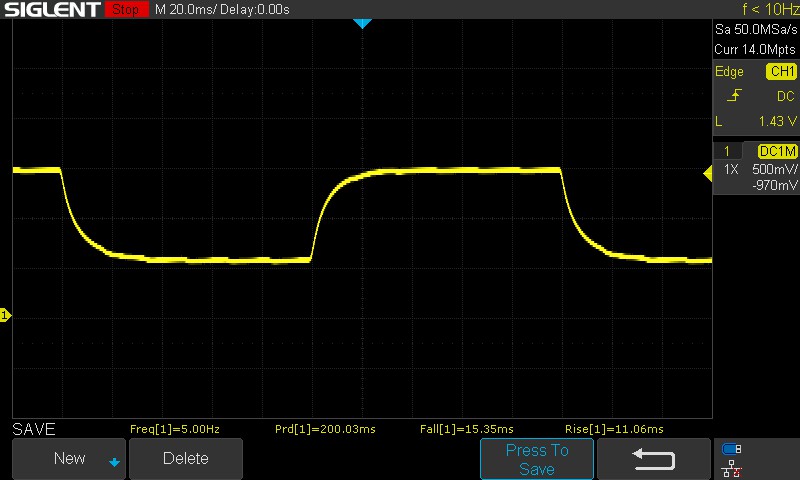This screenshot has height=480, width=800.
Task: Open the New dropdown arrow
Action: pyautogui.click(x=114, y=462)
